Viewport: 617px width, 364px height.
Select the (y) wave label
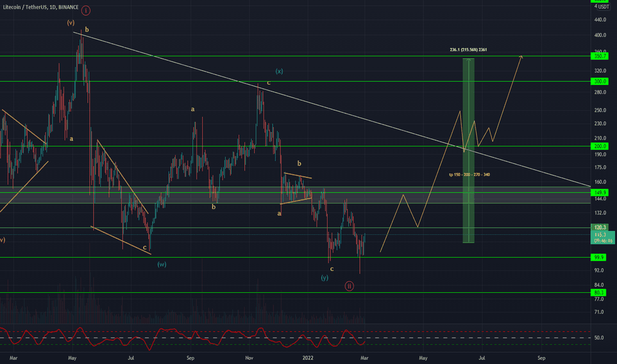(324, 278)
